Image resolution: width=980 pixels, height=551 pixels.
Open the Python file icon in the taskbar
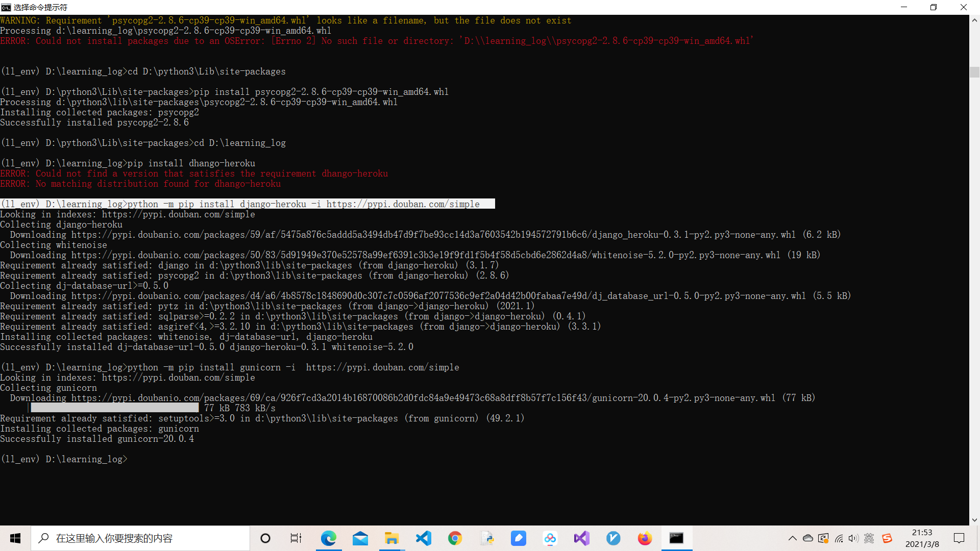[487, 538]
